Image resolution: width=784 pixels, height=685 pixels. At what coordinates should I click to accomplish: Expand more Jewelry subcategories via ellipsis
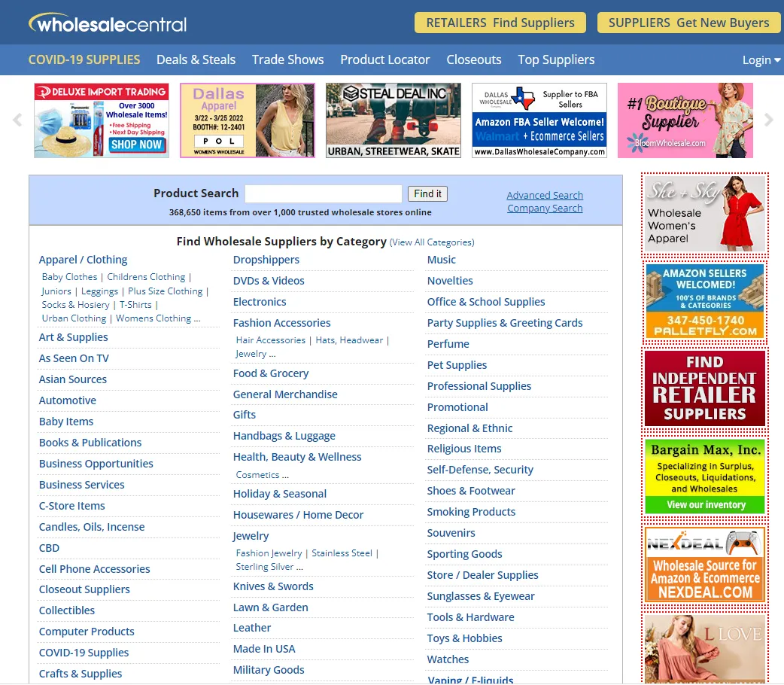click(x=299, y=567)
